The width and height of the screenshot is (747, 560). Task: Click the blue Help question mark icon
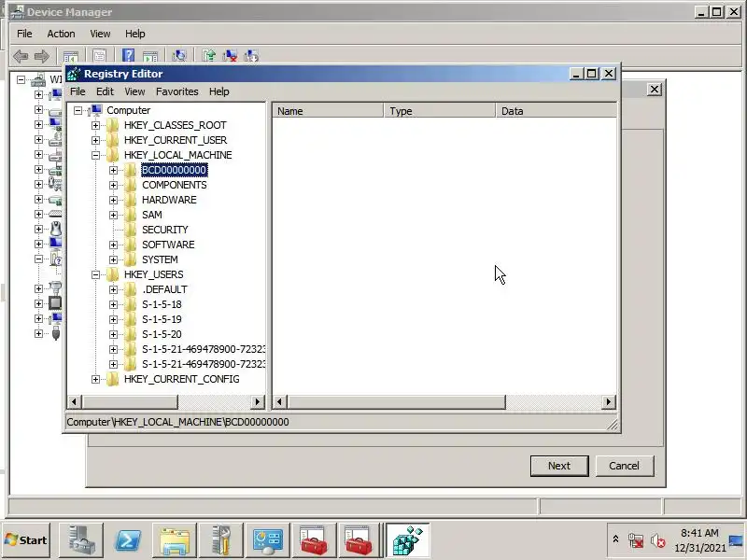coord(128,56)
